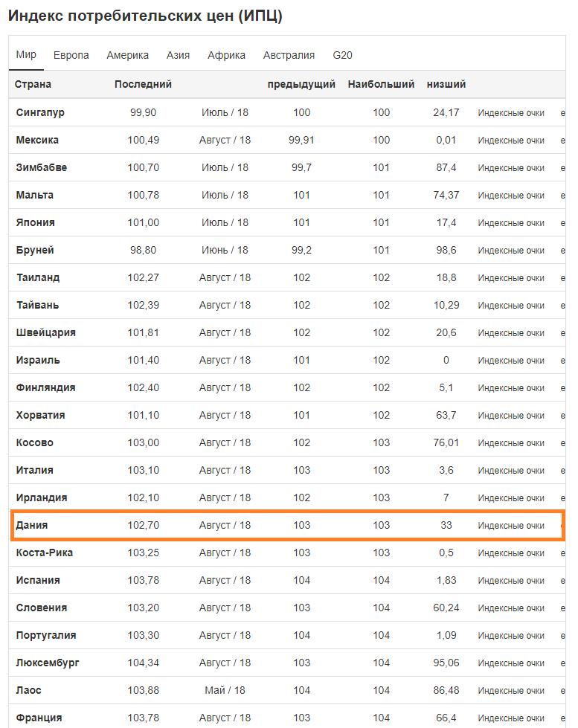
Task: Sort by the предыдущий column header
Action: [x=301, y=85]
